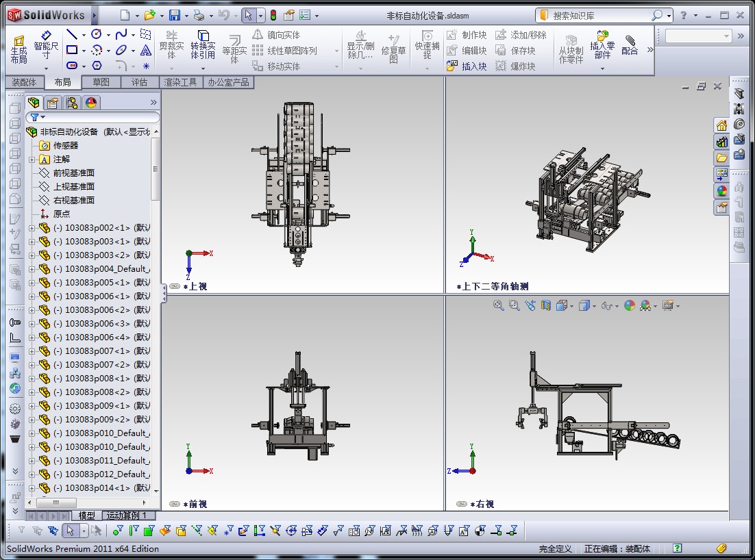The image size is (755, 560).
Task: Switch to the 办公室产品 ribbon tab
Action: coord(228,82)
